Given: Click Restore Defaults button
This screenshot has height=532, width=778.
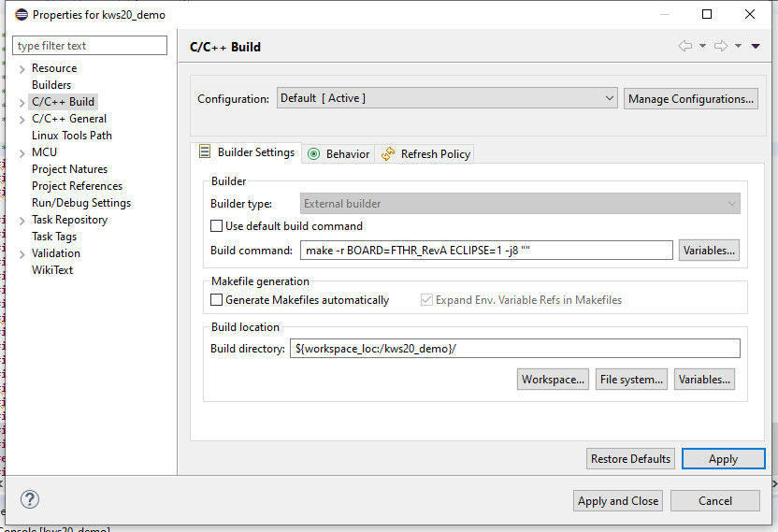Looking at the screenshot, I should (630, 459).
